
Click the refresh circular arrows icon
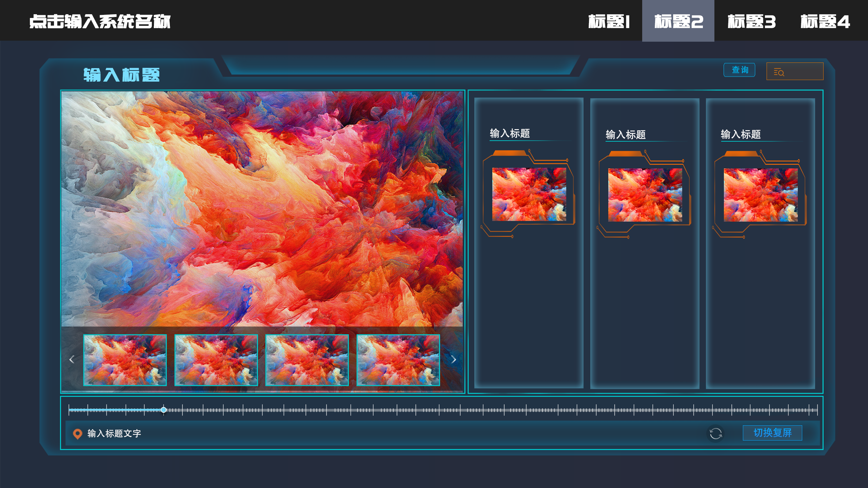(715, 433)
